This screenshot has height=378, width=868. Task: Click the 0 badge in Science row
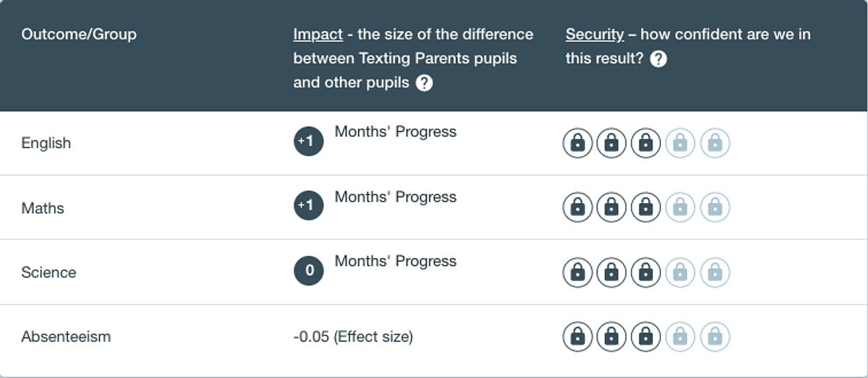(x=308, y=270)
